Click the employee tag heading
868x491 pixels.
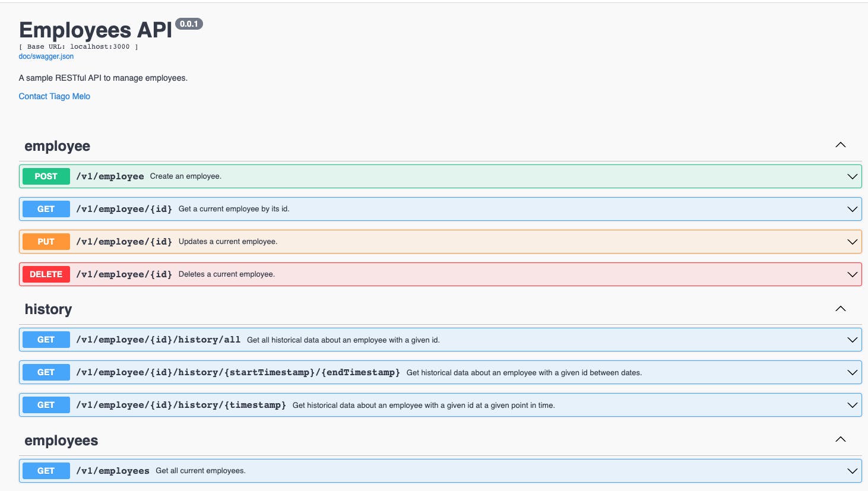pyautogui.click(x=58, y=146)
